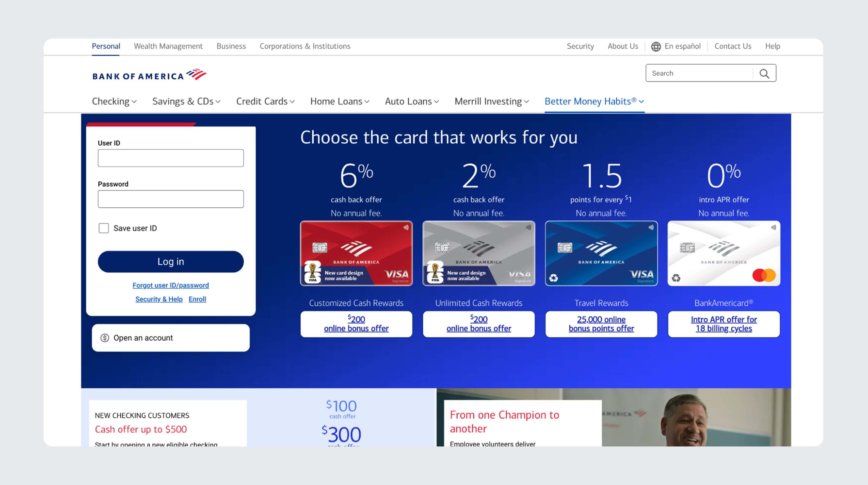Viewport: 868px width, 485px height.
Task: Expand the Merrill Investing dropdown
Action: click(x=491, y=101)
